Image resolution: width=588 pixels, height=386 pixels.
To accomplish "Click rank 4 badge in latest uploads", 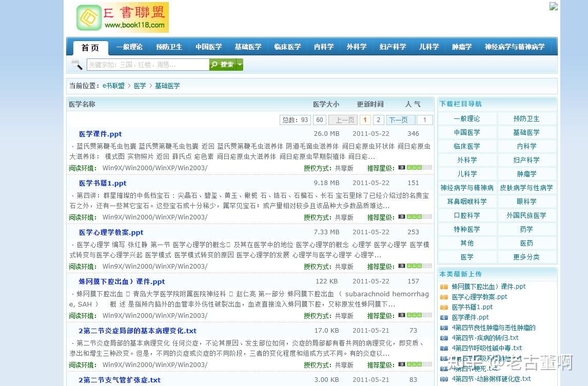I will click(x=444, y=317).
